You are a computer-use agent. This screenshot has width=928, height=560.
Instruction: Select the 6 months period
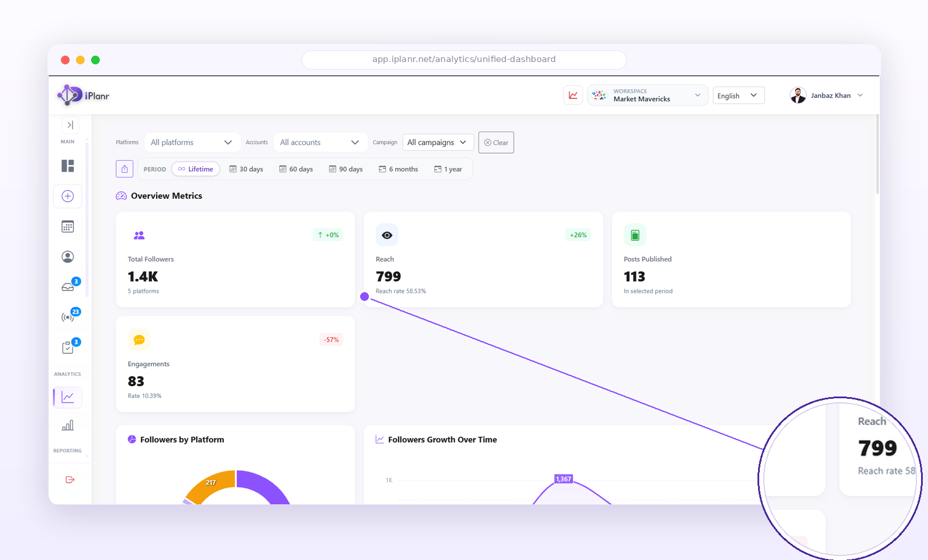[398, 169]
